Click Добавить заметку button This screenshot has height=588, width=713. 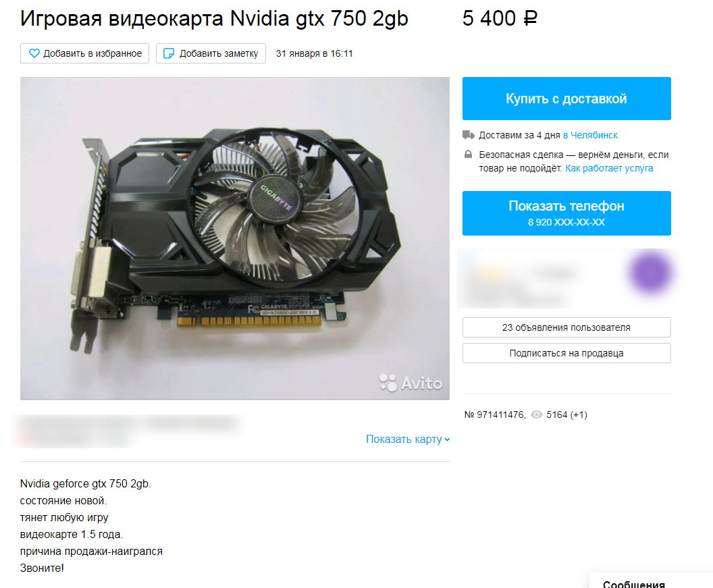click(x=211, y=53)
